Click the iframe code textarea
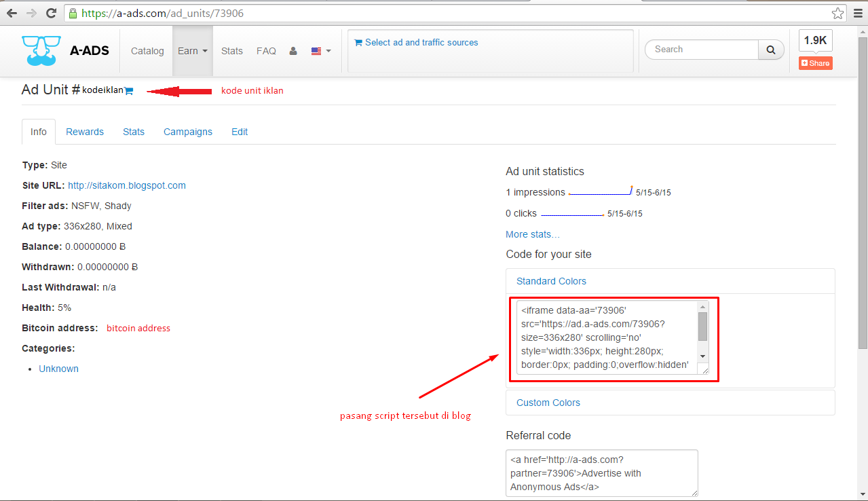Image resolution: width=868 pixels, height=501 pixels. (x=607, y=337)
